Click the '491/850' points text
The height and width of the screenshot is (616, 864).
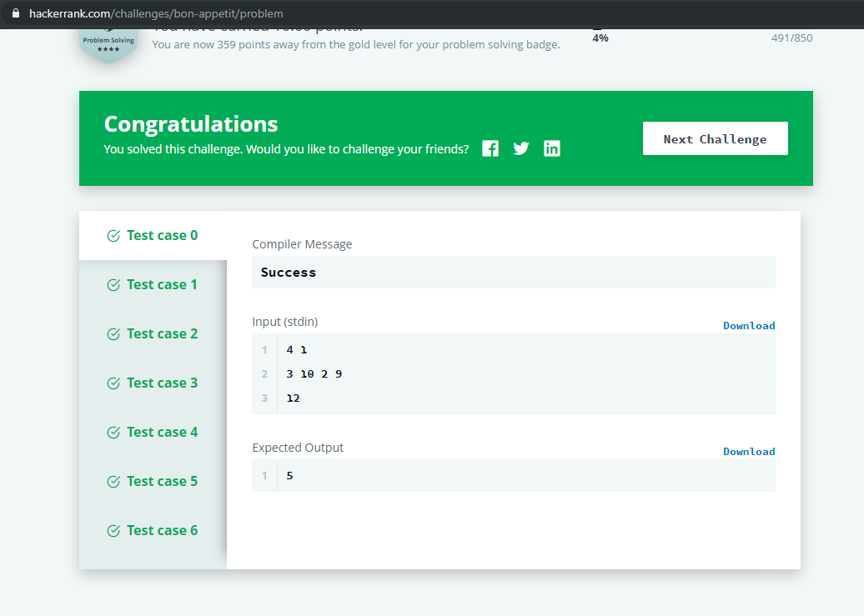point(791,38)
